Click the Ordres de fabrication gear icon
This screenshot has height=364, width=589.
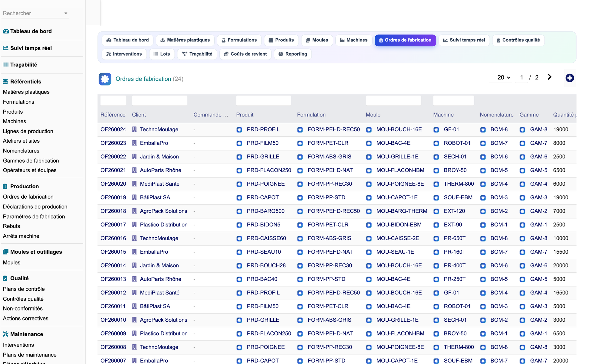(x=105, y=79)
